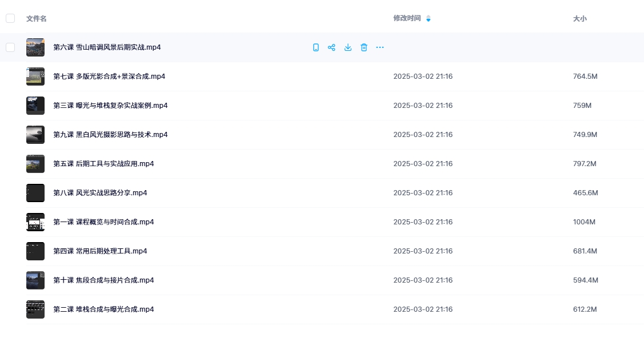This screenshot has width=644, height=338.
Task: Select the 第十课 焦段合成与接片合成 thumbnail
Action: coord(35,280)
